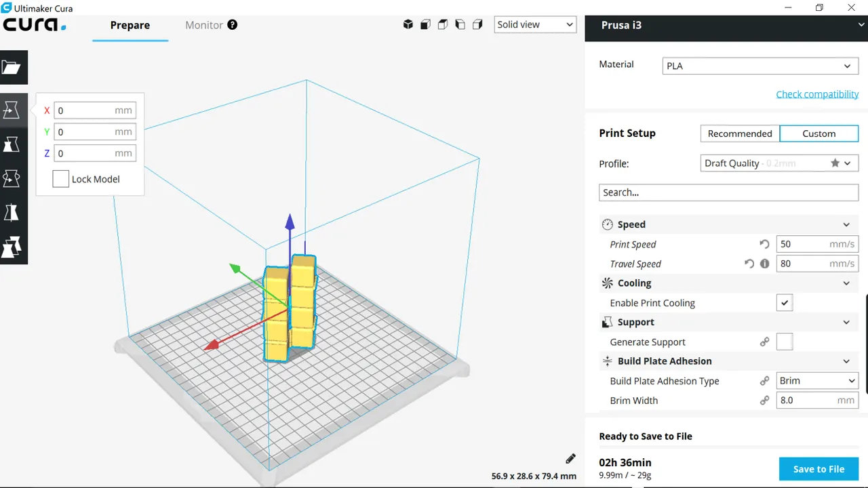Image resolution: width=868 pixels, height=488 pixels.
Task: Switch to the Monitor tab
Action: (204, 25)
